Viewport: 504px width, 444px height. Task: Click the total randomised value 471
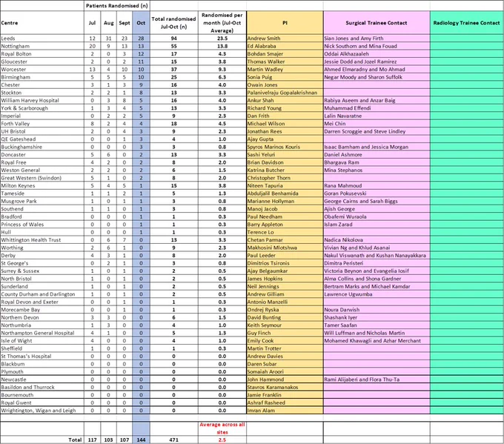(173, 440)
